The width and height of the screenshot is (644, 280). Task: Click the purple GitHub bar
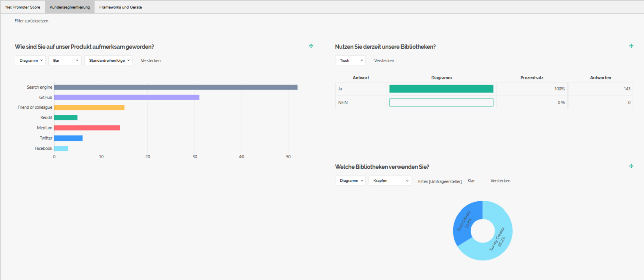(127, 97)
